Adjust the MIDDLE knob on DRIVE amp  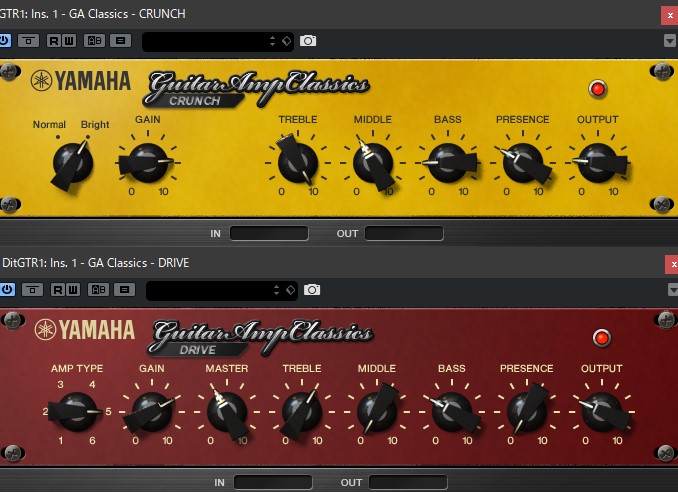377,411
